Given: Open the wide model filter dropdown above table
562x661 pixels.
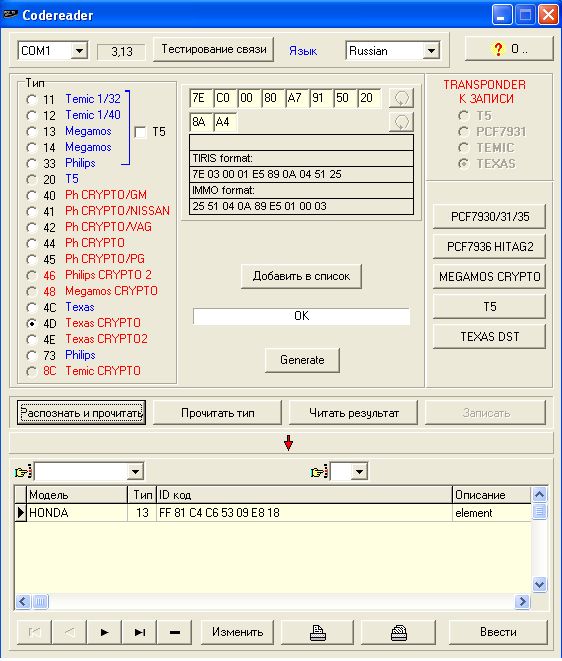Looking at the screenshot, I should [135, 472].
